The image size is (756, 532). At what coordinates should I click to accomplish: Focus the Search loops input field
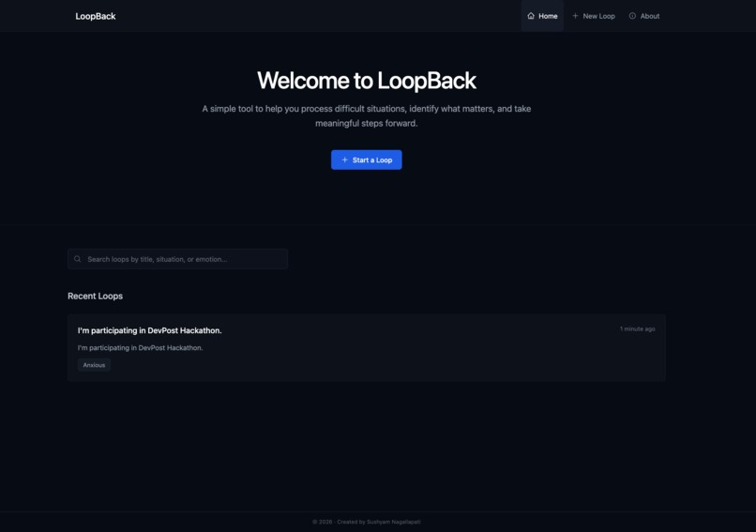tap(178, 259)
